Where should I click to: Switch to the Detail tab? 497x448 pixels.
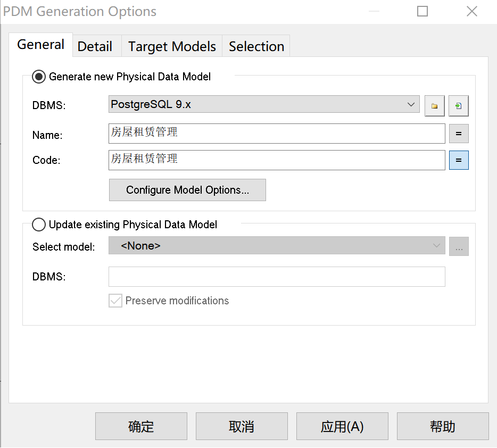click(x=95, y=46)
